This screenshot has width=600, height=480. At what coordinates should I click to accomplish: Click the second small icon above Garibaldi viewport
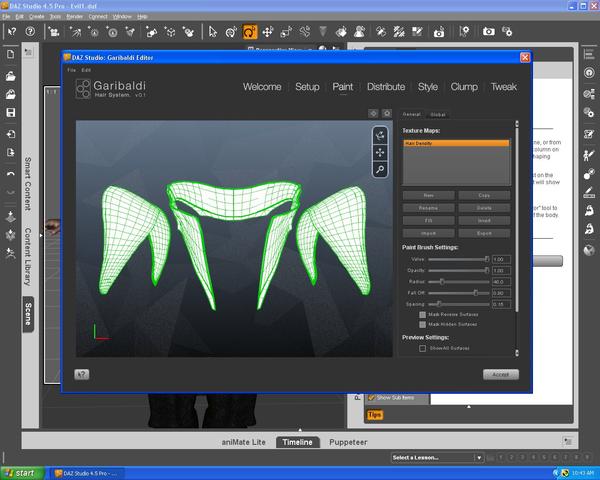pos(387,113)
